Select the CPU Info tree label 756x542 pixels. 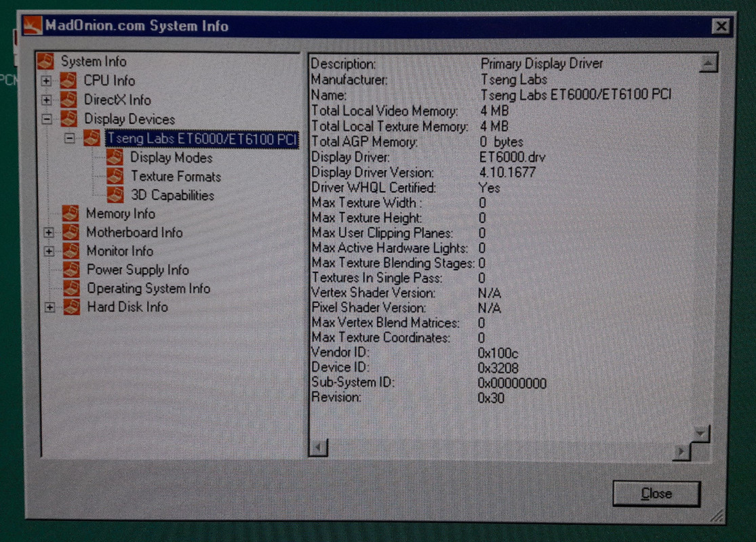coord(109,81)
